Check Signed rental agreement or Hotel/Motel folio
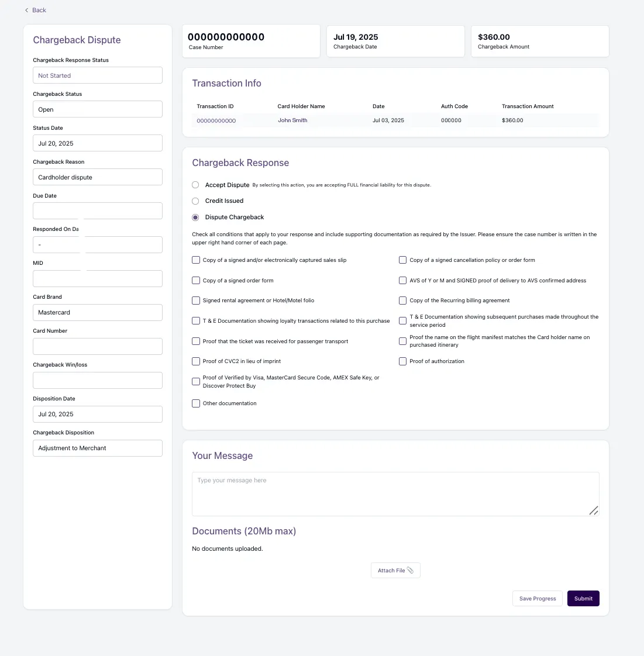Screen dimensions: 644x656 click(x=196, y=301)
